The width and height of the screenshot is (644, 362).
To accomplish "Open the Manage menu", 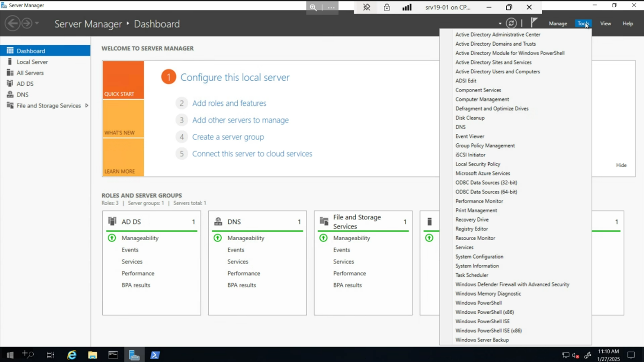I will tap(558, 23).
